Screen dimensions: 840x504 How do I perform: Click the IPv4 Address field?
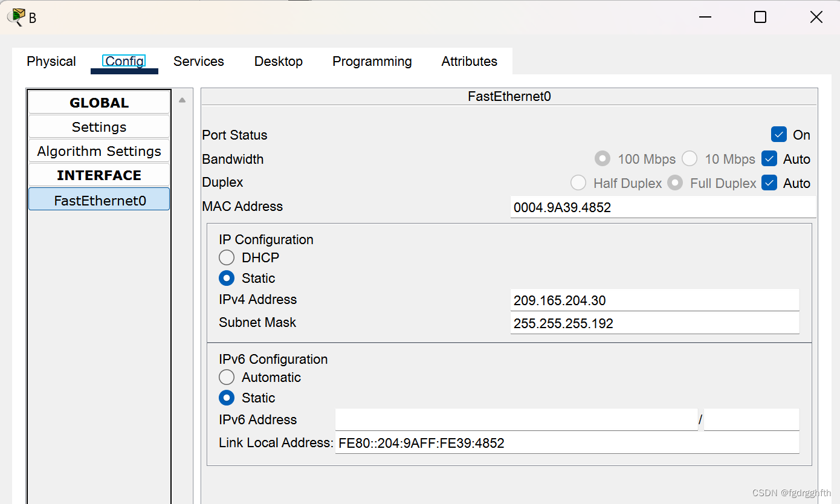pos(654,300)
